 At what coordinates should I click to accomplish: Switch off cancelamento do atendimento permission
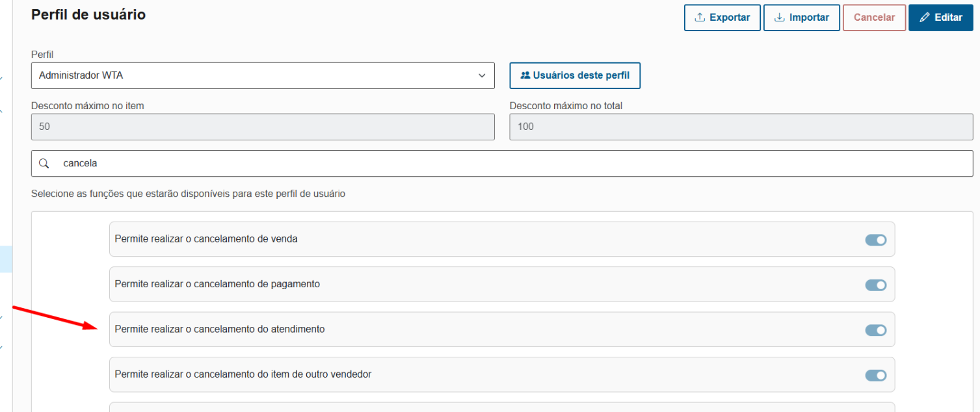[x=875, y=330]
